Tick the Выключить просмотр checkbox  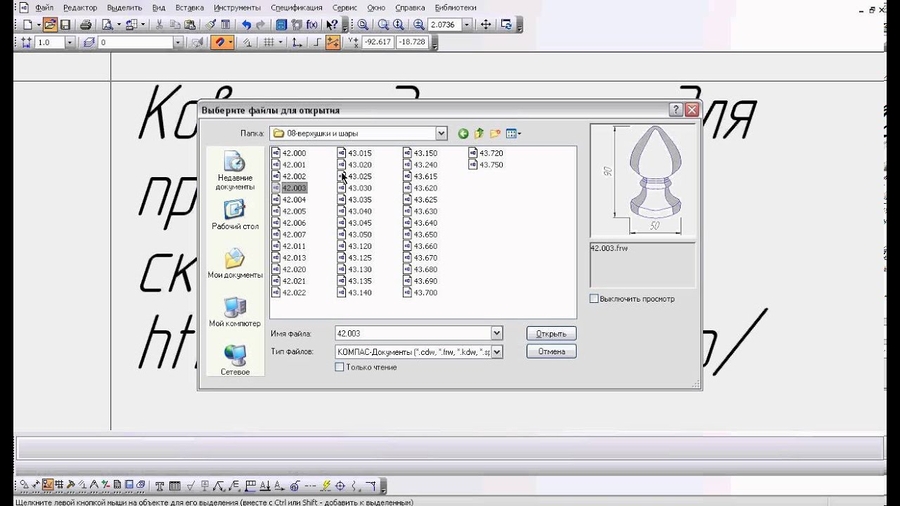pyautogui.click(x=594, y=299)
